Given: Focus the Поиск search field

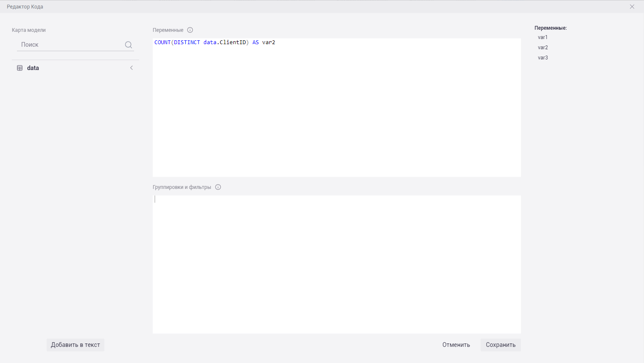Looking at the screenshot, I should pos(70,45).
